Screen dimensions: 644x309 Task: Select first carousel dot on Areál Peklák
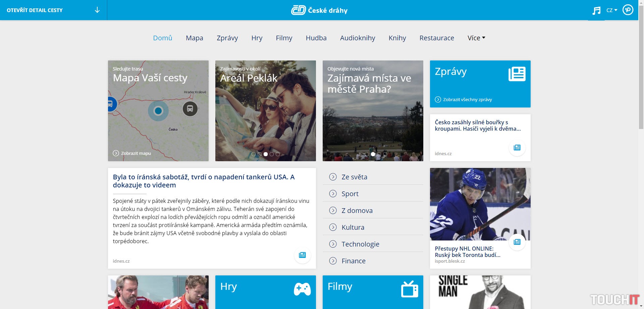pyautogui.click(x=254, y=154)
